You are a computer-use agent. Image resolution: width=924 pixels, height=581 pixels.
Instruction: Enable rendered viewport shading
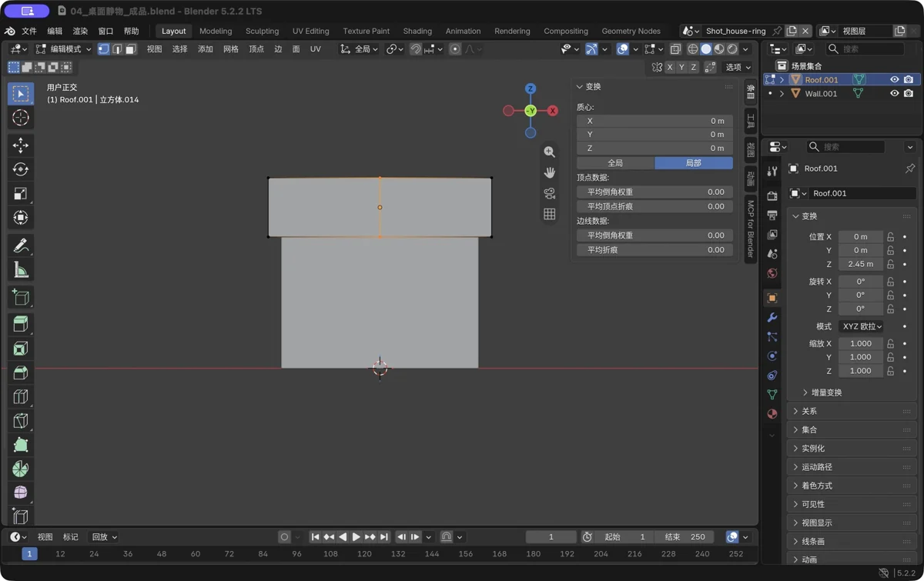tap(732, 49)
